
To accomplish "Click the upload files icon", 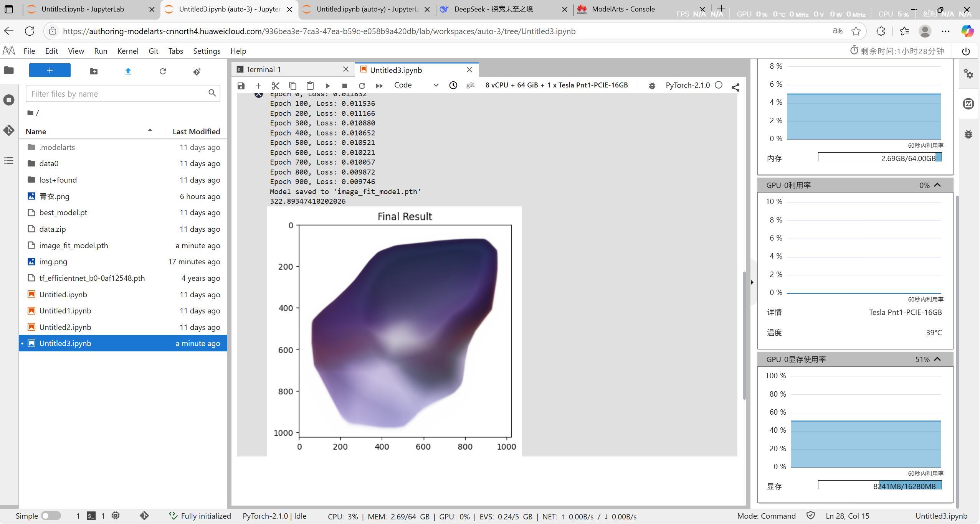I will (x=128, y=71).
